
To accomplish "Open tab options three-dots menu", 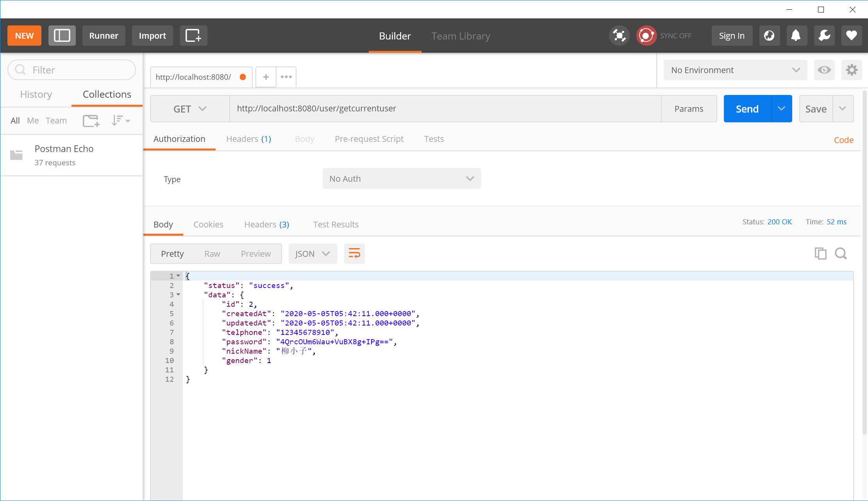I will [286, 77].
